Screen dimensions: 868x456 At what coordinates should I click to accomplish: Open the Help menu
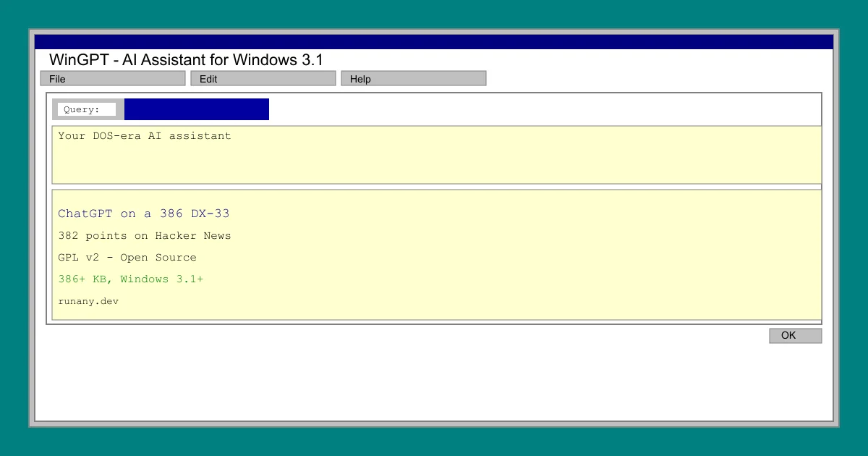pos(414,78)
